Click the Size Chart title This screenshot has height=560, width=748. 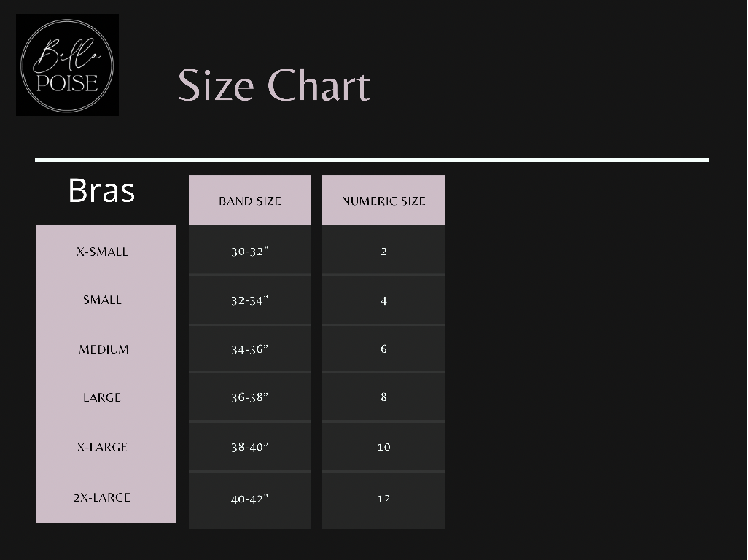coord(274,85)
